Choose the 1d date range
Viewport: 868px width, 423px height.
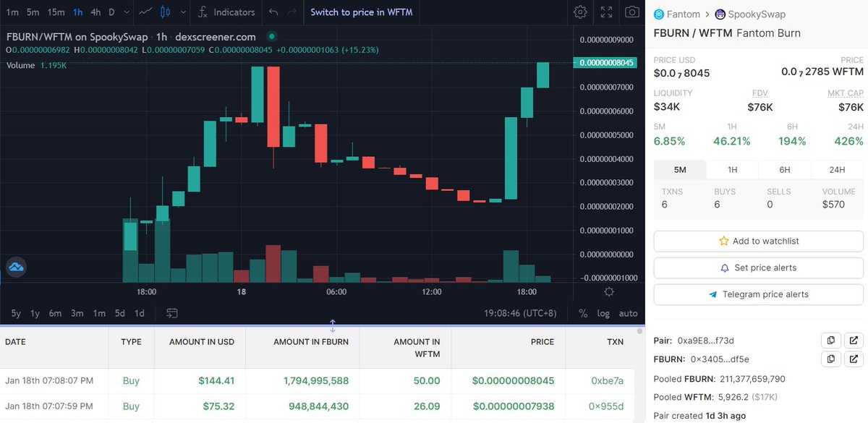pos(140,313)
